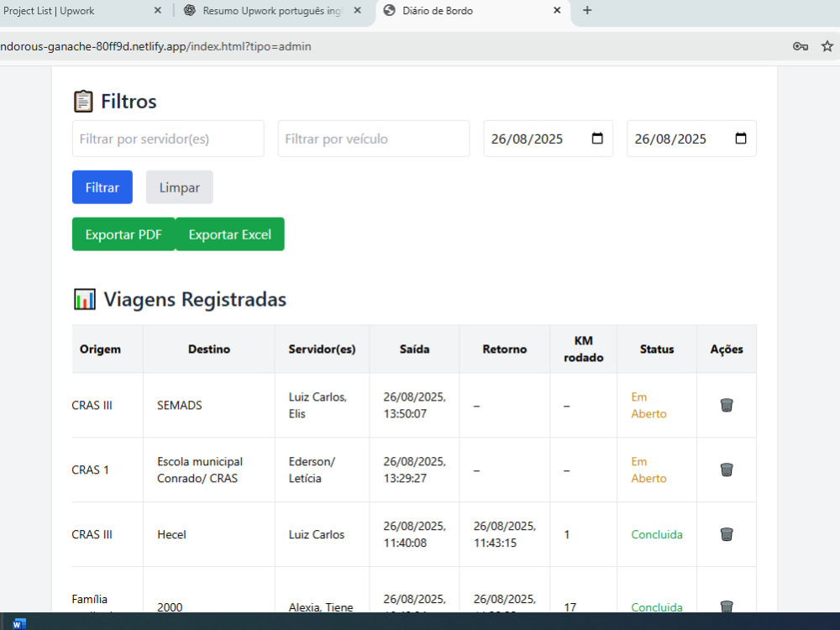Viewport: 840px width, 630px height.
Task: Select the Hecel destination cell
Action: 209,534
